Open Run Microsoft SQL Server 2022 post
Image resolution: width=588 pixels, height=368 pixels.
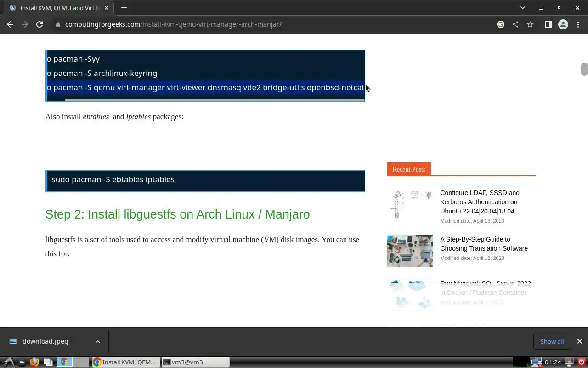tap(486, 288)
